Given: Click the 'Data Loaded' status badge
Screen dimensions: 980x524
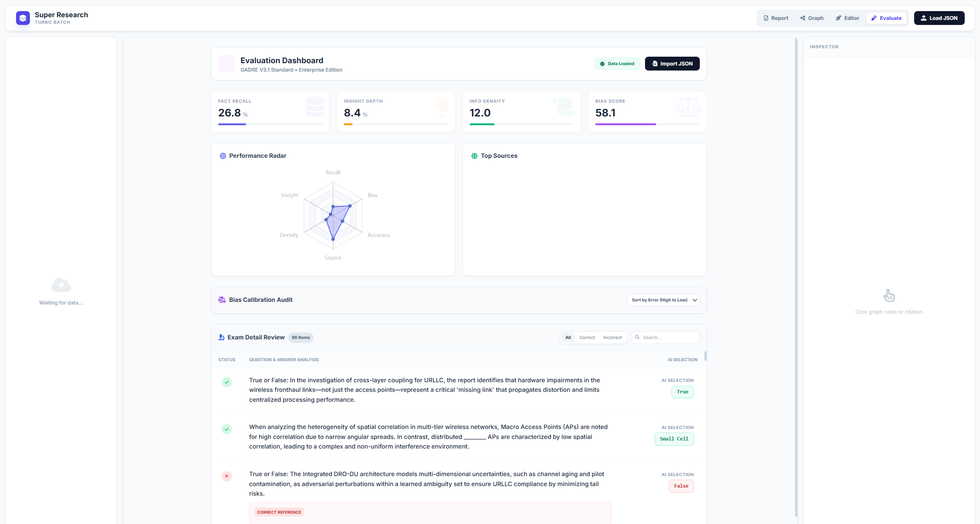Looking at the screenshot, I should point(617,64).
